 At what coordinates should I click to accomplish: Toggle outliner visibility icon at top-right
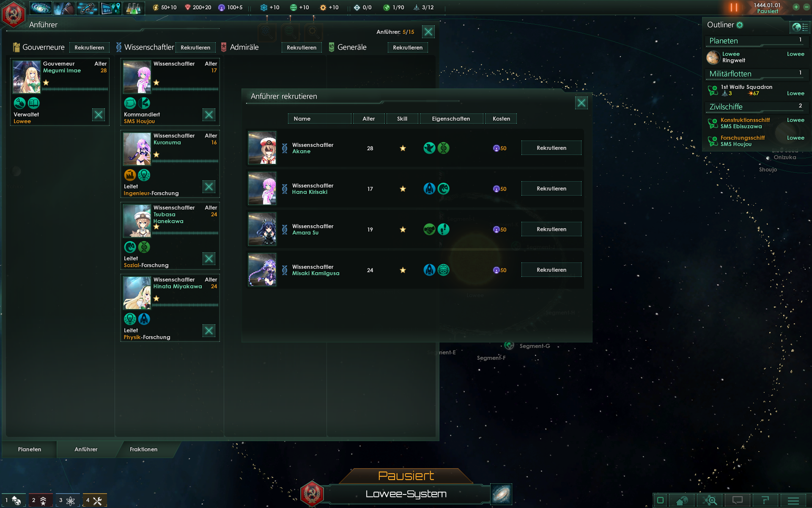click(x=799, y=27)
